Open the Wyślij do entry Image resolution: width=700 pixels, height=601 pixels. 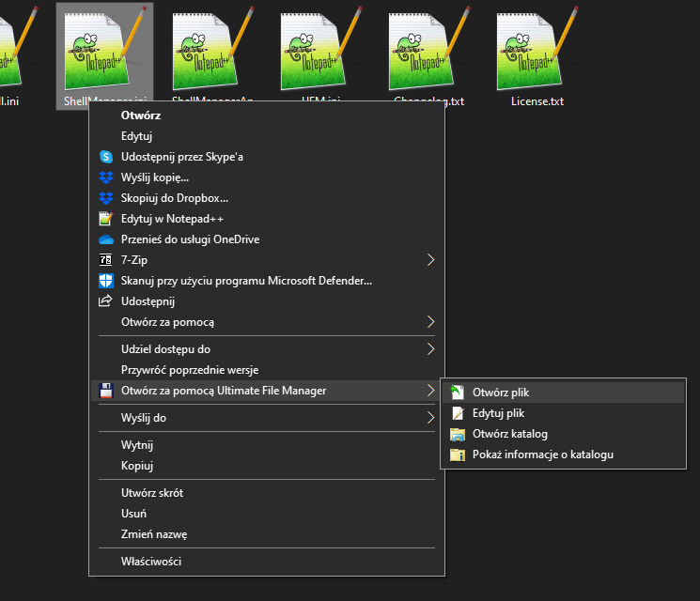coord(267,418)
